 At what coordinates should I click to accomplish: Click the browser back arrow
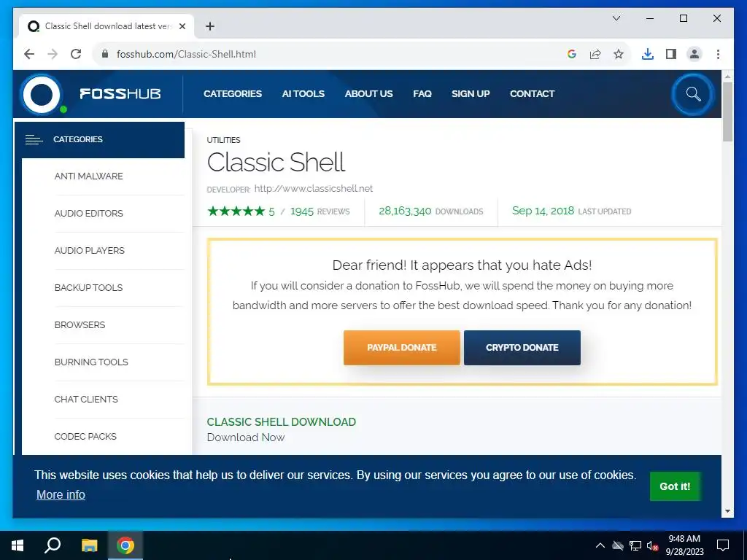point(29,54)
